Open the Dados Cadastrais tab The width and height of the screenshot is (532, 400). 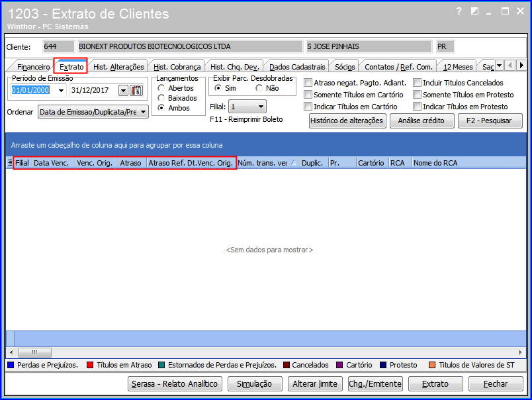point(297,67)
